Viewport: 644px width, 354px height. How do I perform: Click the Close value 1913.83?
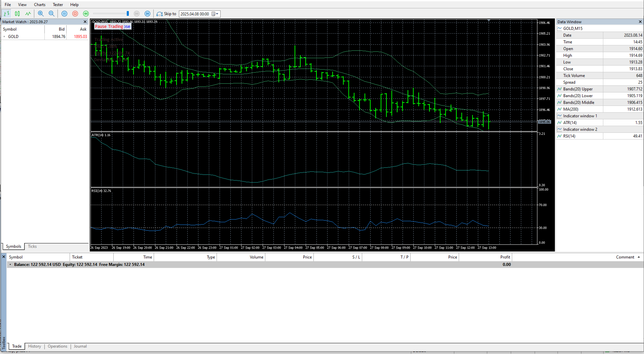[636, 69]
